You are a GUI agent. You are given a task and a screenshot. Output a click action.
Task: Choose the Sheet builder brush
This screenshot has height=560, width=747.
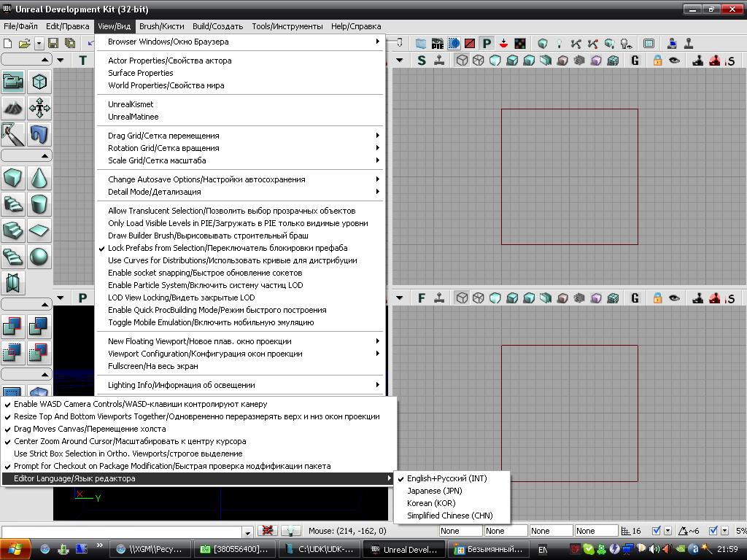click(x=39, y=231)
